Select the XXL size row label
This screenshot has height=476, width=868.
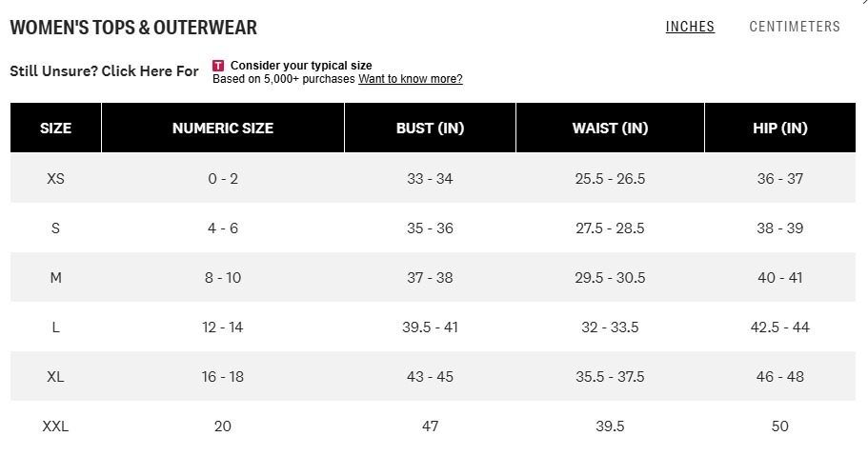click(x=55, y=426)
